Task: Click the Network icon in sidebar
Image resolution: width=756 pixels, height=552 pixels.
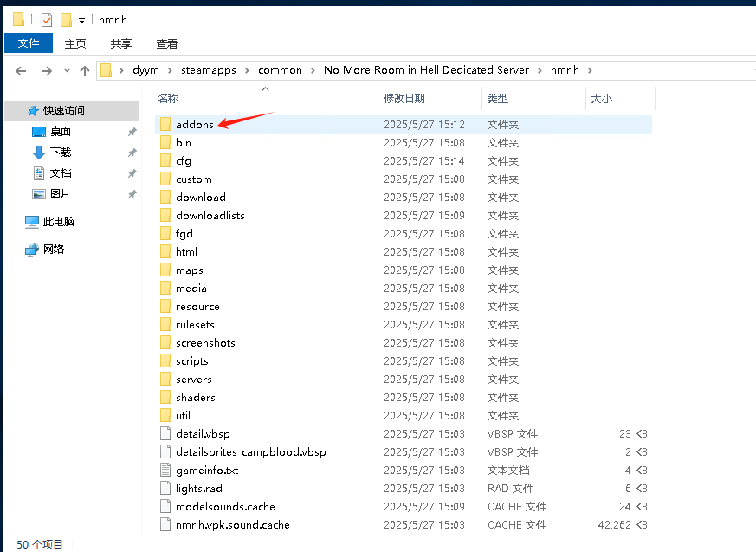Action: (x=32, y=250)
